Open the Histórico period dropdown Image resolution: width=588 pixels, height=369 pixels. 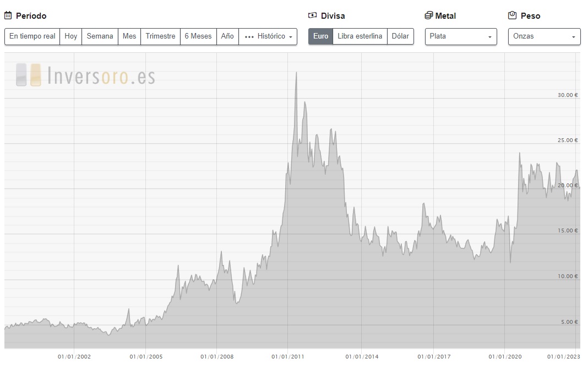[x=268, y=36]
